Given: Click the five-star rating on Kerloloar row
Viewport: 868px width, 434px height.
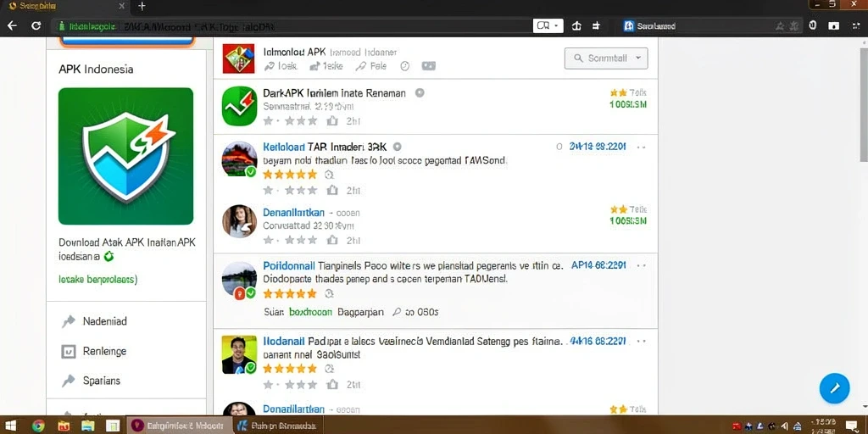Looking at the screenshot, I should point(290,175).
